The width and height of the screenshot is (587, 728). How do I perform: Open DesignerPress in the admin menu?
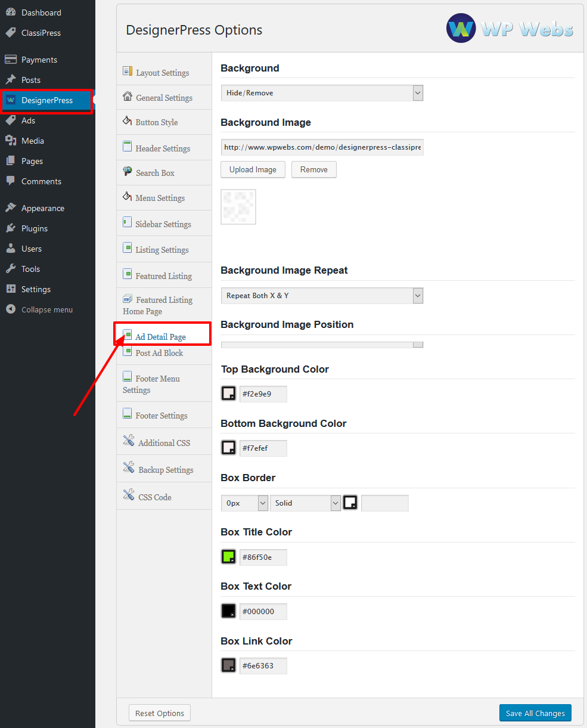pos(47,100)
